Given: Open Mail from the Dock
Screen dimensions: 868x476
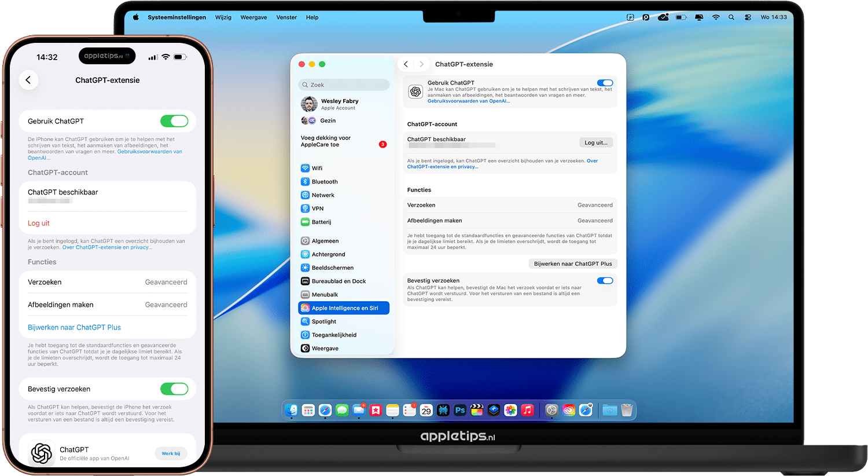Looking at the screenshot, I should coord(359,410).
